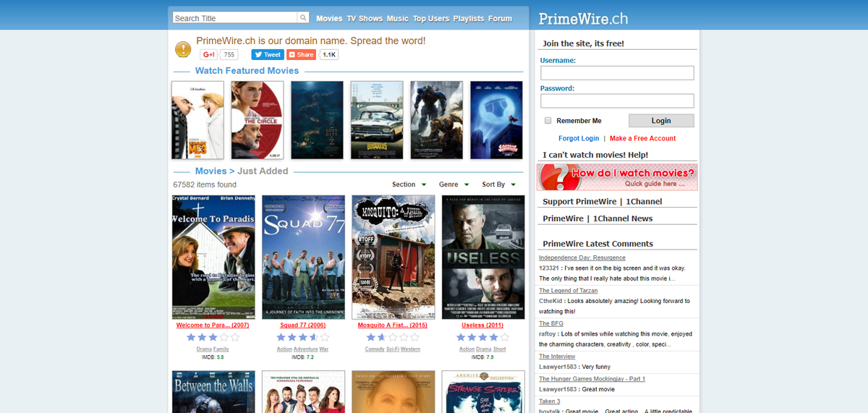
Task: Open Between the Walls poster
Action: [213, 392]
